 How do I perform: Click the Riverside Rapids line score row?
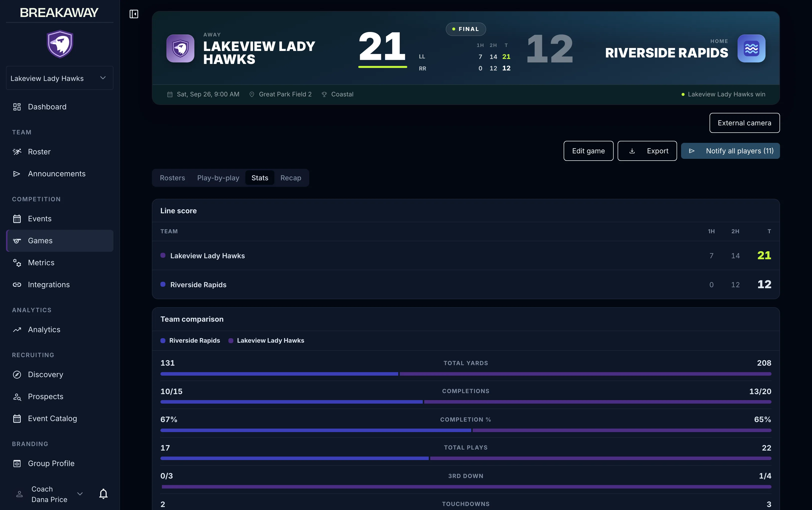click(x=466, y=284)
